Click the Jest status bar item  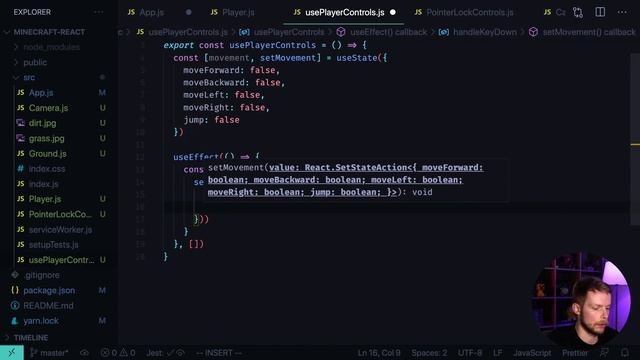pyautogui.click(x=165, y=353)
